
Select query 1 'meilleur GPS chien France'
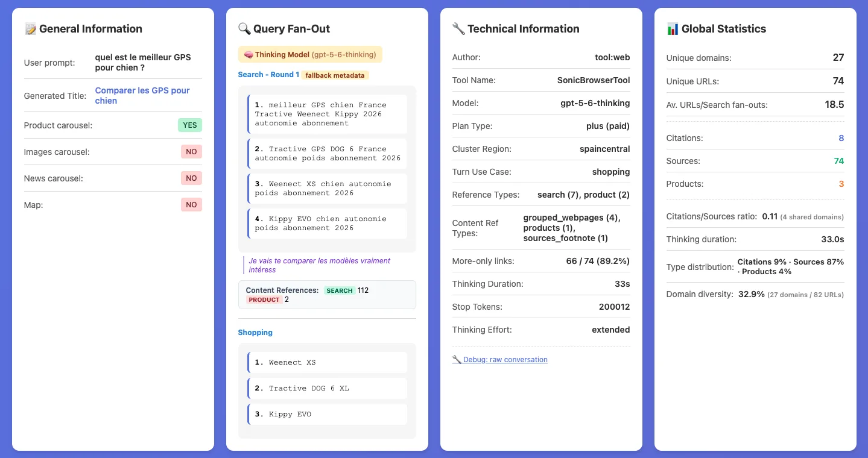pos(328,114)
